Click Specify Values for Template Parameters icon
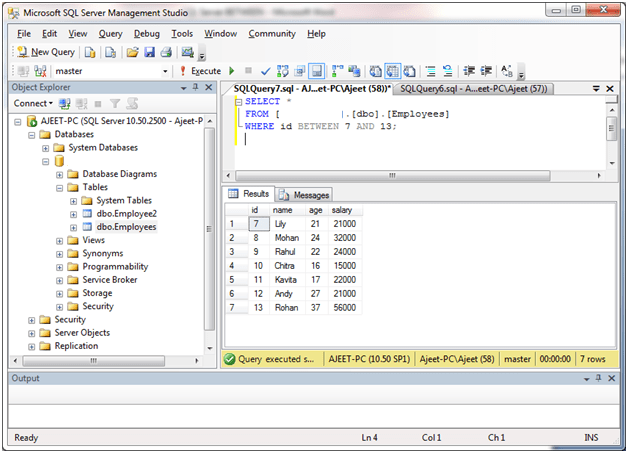The height and width of the screenshot is (453, 628). coord(507,71)
